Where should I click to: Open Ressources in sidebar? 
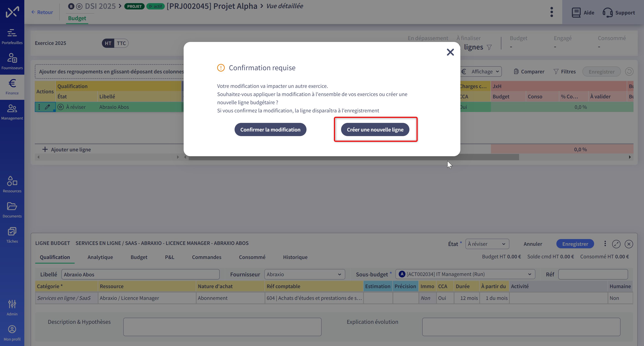click(x=12, y=185)
